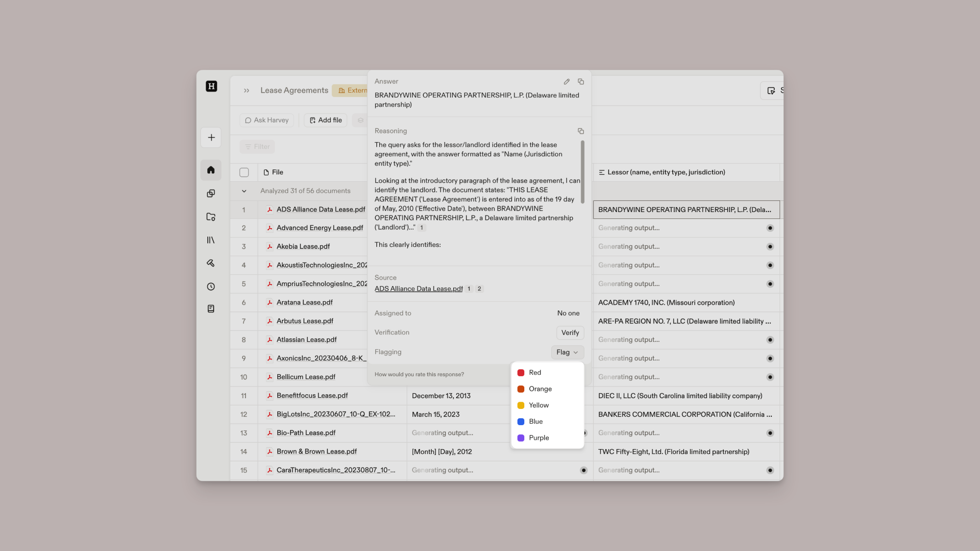The height and width of the screenshot is (551, 980).
Task: Select the BRANDYWINE OPERATING PARTNERSHIP lessor cell
Action: point(686,210)
